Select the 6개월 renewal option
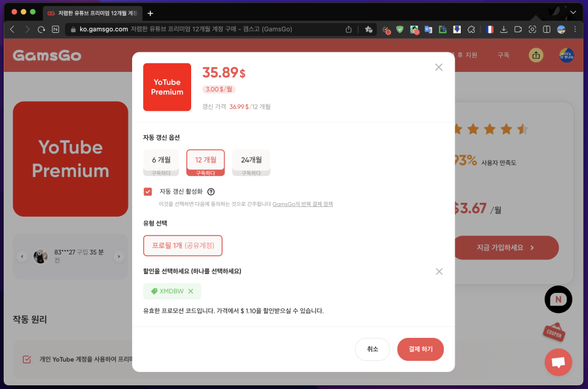The width and height of the screenshot is (588, 389). pyautogui.click(x=161, y=163)
